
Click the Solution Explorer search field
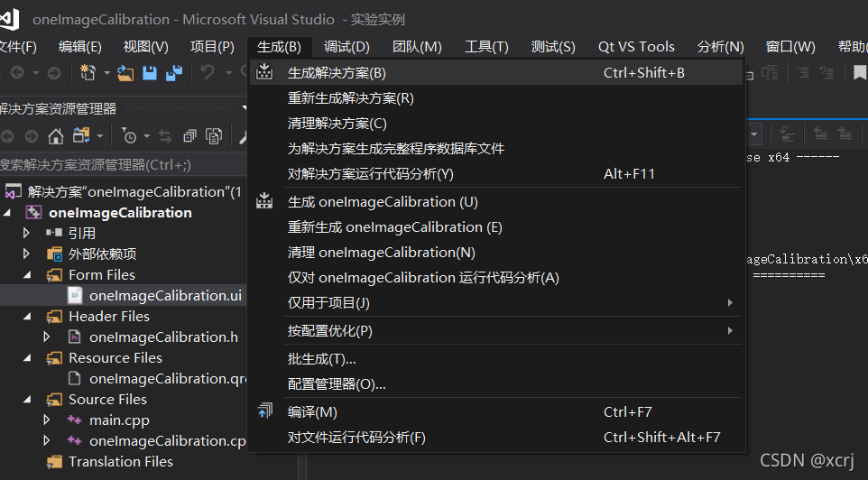coord(123,164)
